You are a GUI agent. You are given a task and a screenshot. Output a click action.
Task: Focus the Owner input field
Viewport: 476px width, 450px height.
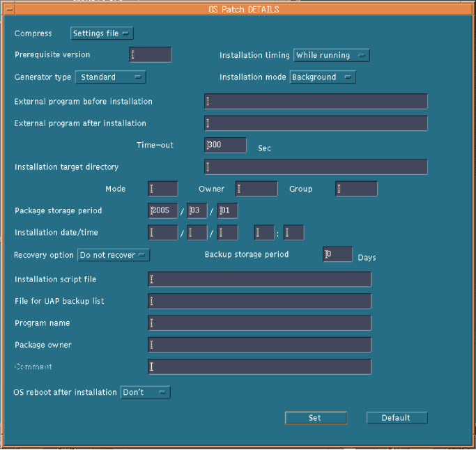256,189
